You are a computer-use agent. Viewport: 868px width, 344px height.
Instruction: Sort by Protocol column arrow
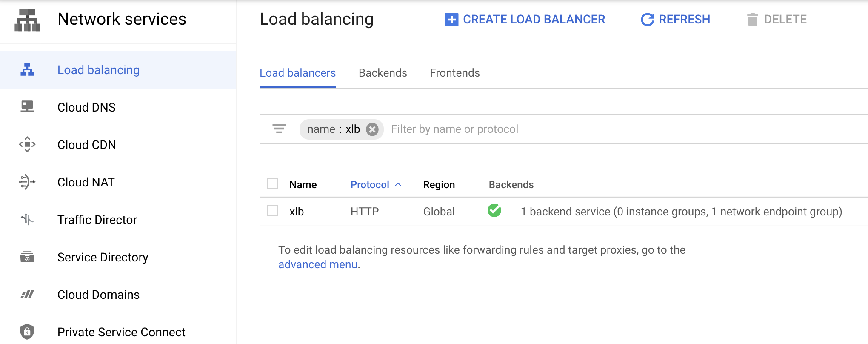(x=398, y=184)
